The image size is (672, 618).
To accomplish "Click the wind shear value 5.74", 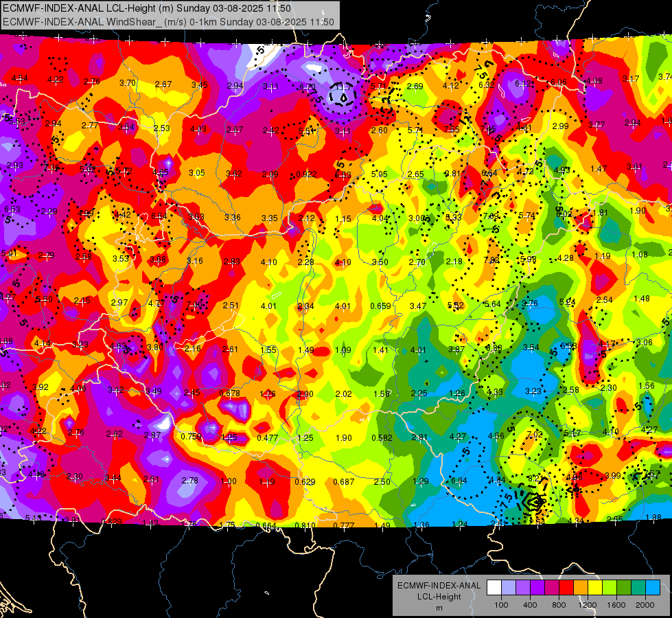I will (527, 216).
